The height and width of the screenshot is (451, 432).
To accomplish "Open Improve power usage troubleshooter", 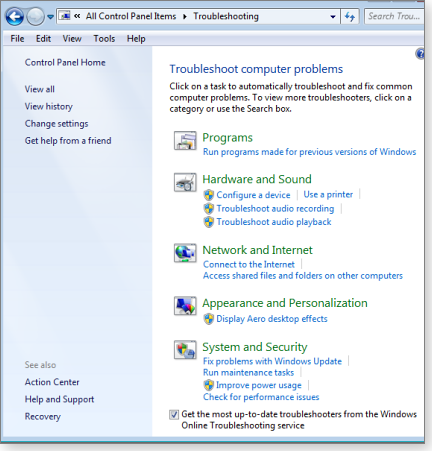I will coord(259,385).
